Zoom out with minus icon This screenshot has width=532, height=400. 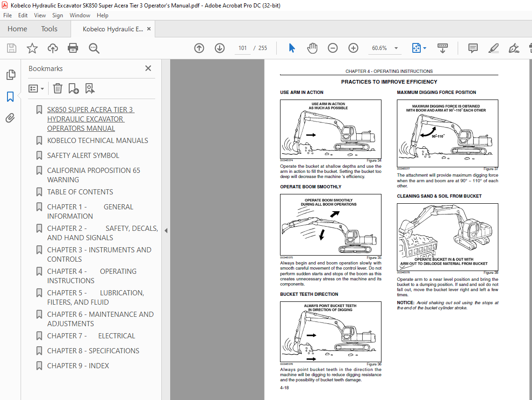point(332,48)
